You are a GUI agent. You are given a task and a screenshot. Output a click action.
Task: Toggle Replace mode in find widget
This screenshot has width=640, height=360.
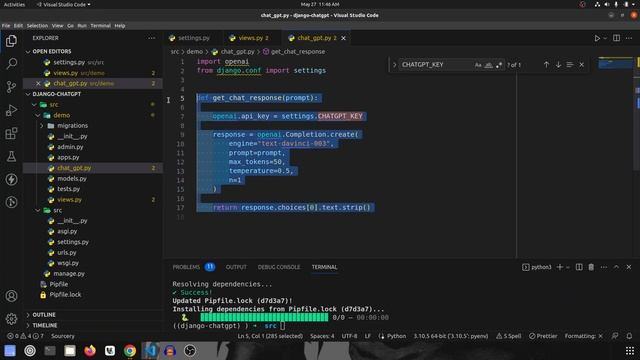(394, 64)
